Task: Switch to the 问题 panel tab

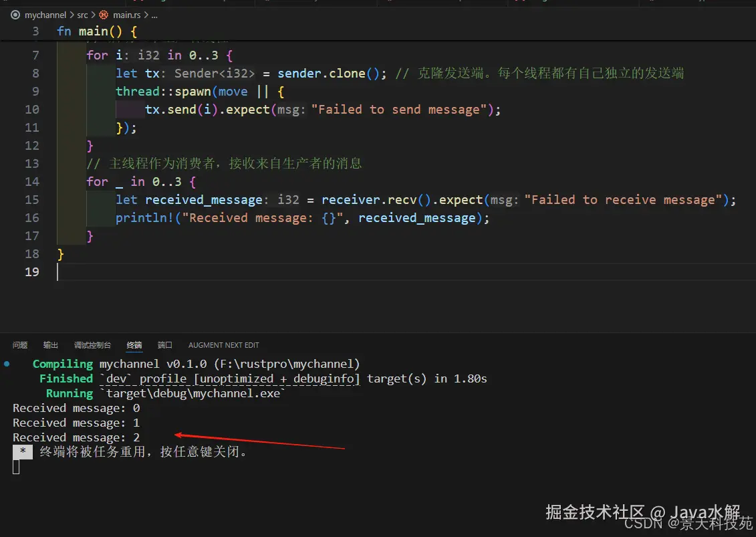Action: tap(20, 345)
